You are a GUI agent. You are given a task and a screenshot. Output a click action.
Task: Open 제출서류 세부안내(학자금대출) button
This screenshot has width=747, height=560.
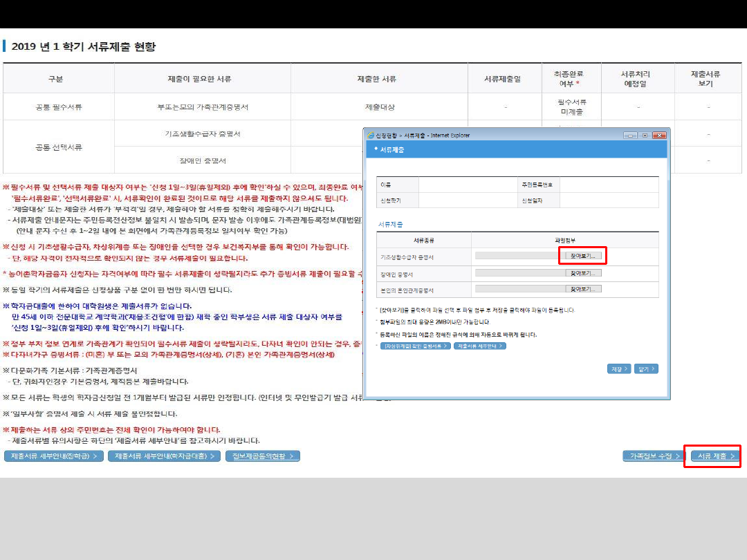(165, 456)
